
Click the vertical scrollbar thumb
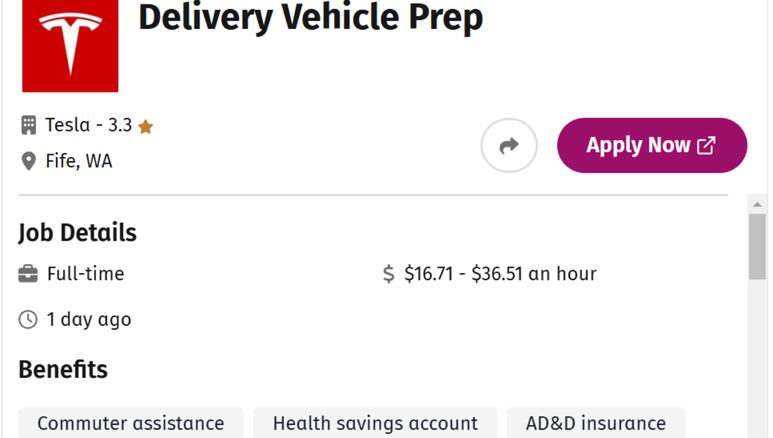[757, 247]
